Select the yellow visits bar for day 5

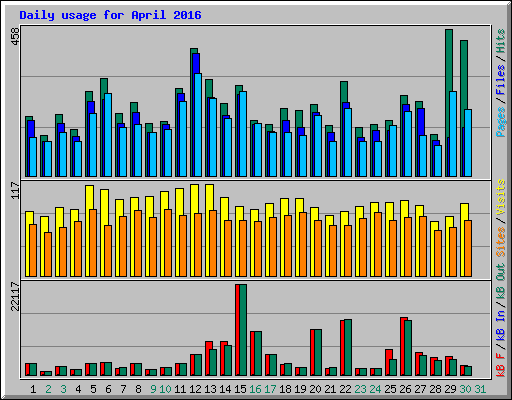pos(88,197)
